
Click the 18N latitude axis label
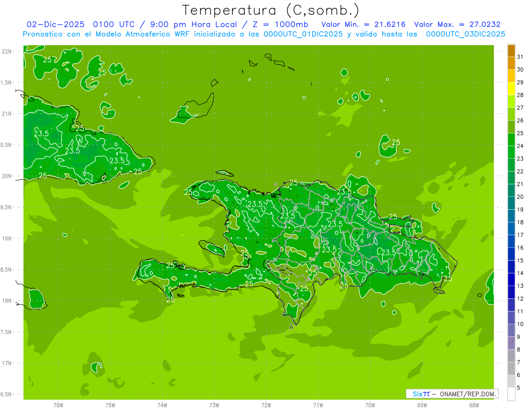coord(7,301)
